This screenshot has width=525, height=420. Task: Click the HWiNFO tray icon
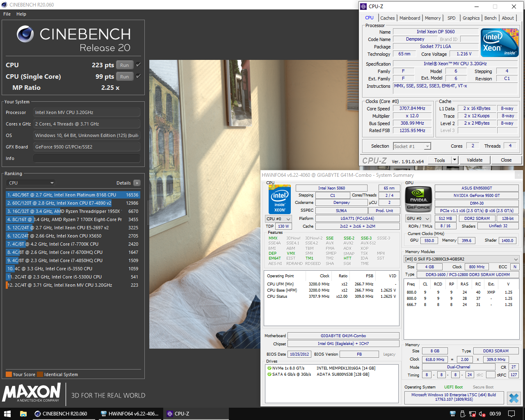[x=453, y=414]
